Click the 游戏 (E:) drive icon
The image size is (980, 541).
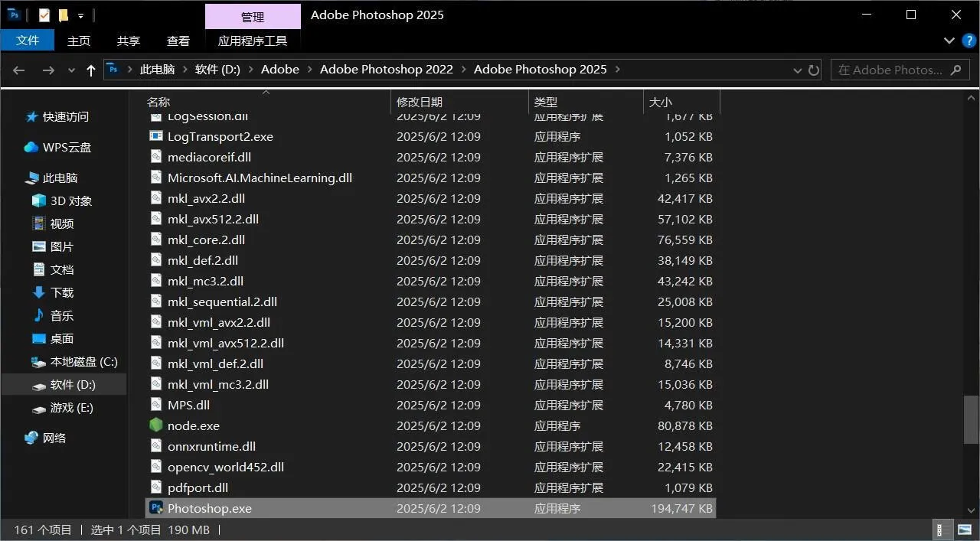[39, 409]
